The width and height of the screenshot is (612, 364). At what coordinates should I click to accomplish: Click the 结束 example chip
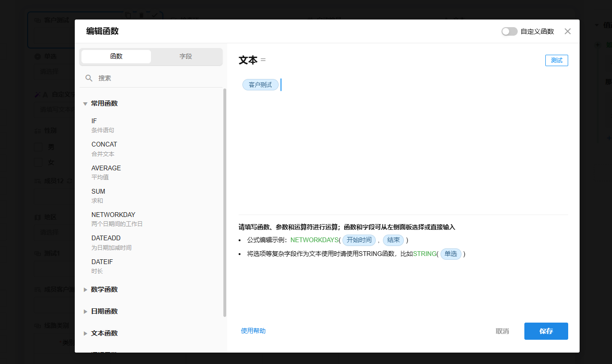[393, 240]
